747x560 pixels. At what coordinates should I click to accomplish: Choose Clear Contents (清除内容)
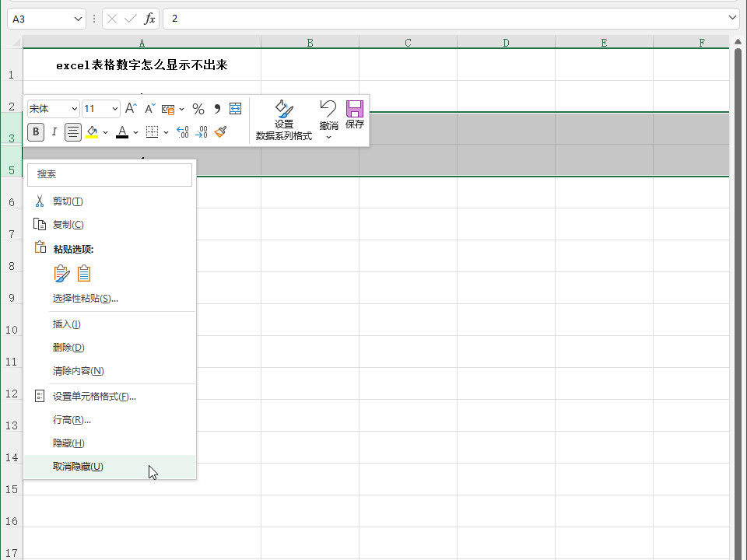(110, 371)
